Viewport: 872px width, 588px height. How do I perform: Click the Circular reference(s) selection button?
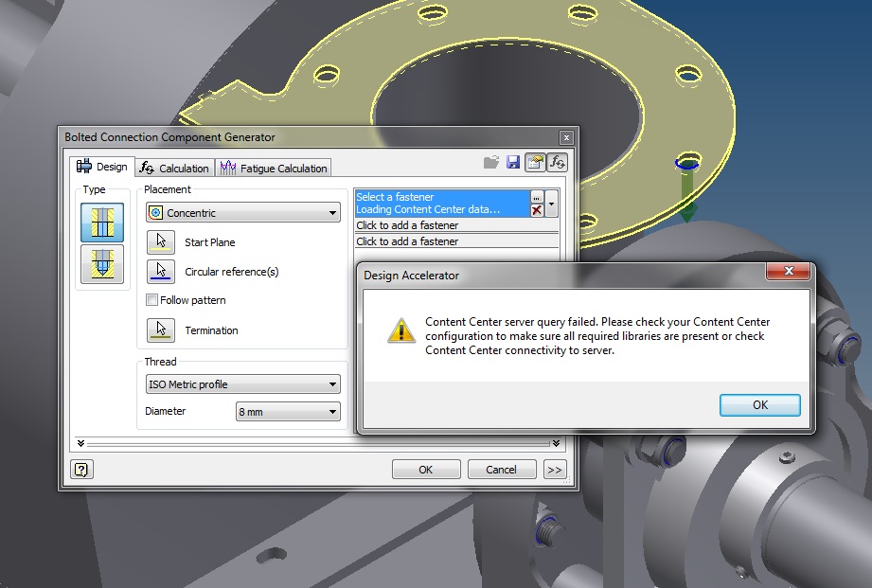click(161, 272)
